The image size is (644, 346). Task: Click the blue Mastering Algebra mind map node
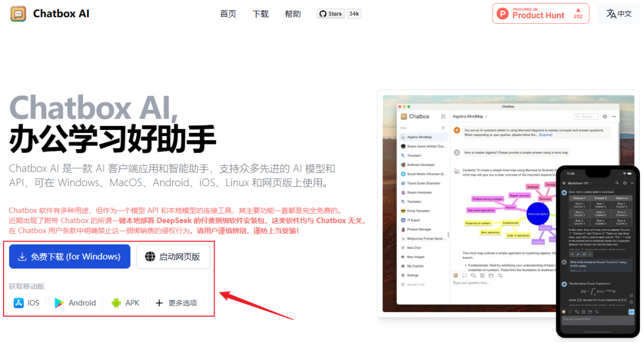click(x=538, y=214)
